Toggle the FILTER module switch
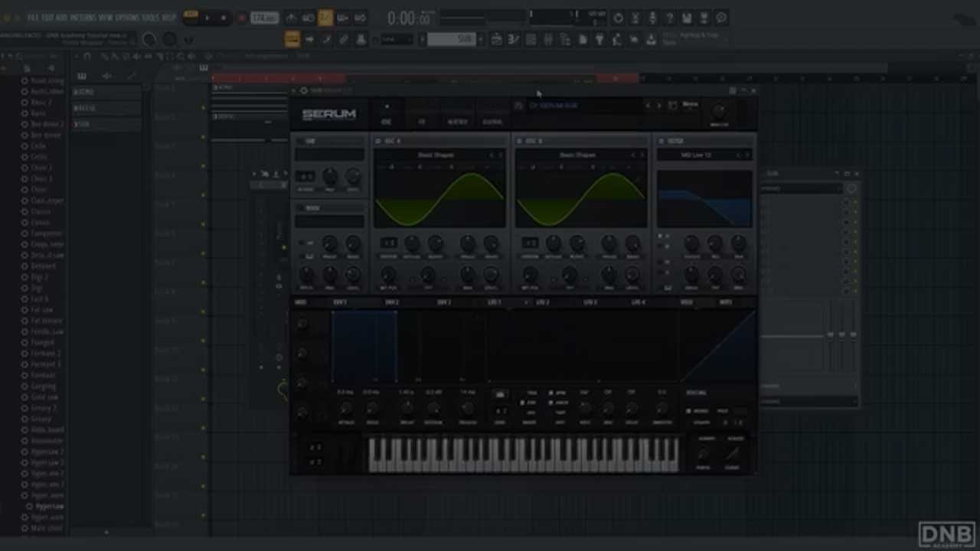The image size is (980, 551). click(661, 142)
